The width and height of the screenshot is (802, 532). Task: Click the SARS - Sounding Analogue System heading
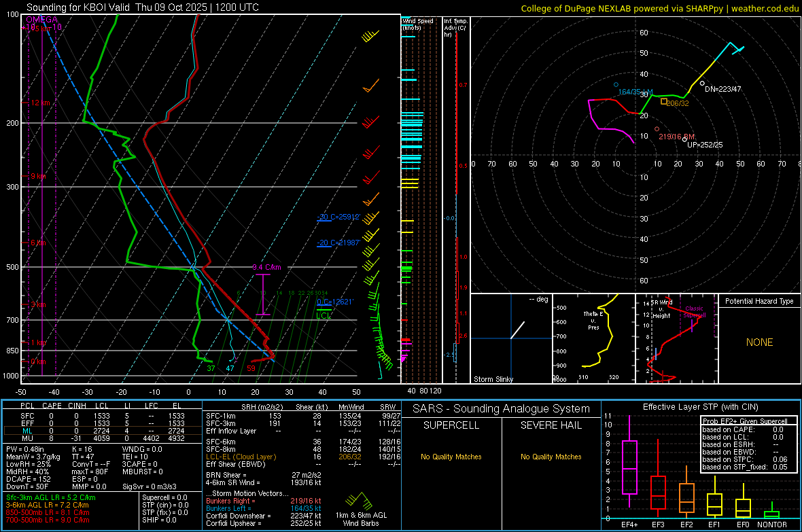click(502, 409)
